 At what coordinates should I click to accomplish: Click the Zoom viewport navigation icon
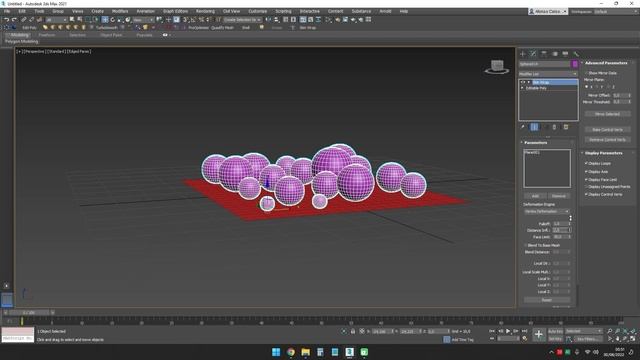coord(609,331)
